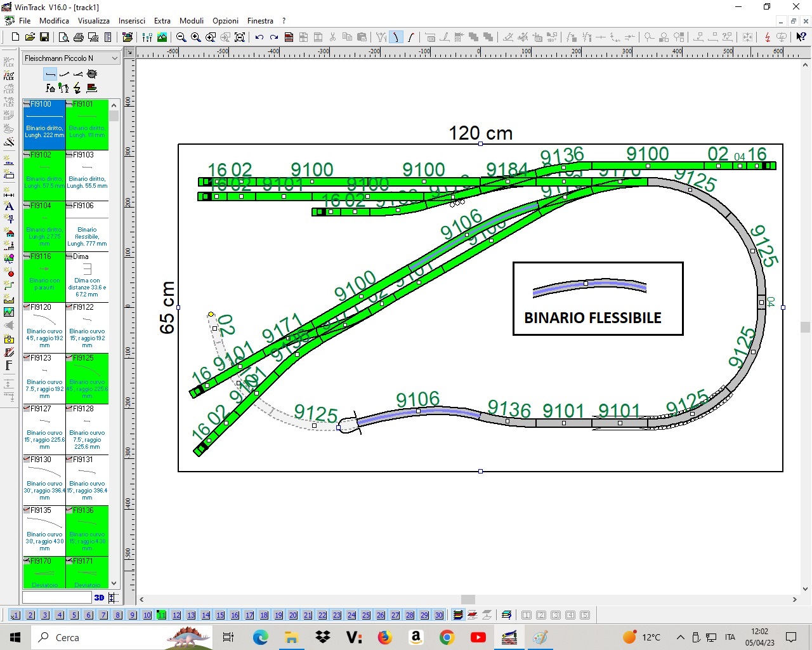This screenshot has width=812, height=650.
Task: Toggle layer 11 button
Action: pos(162,615)
